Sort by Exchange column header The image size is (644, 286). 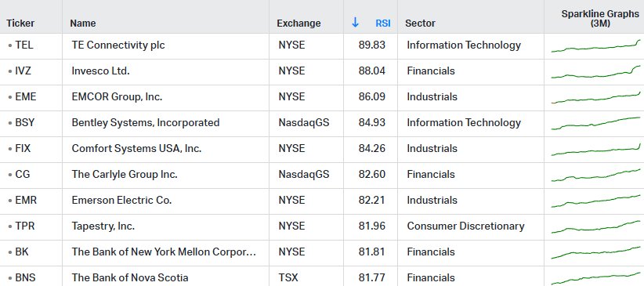[x=298, y=24]
